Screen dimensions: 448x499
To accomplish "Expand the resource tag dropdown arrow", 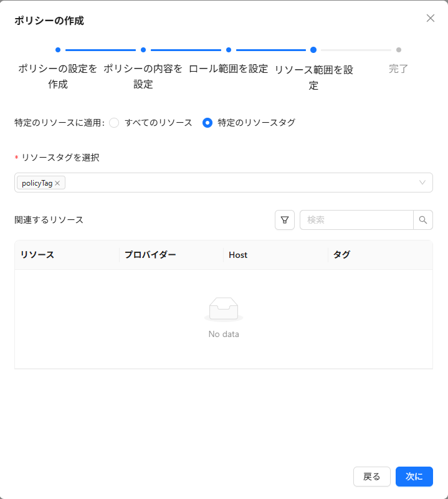I will click(x=422, y=183).
